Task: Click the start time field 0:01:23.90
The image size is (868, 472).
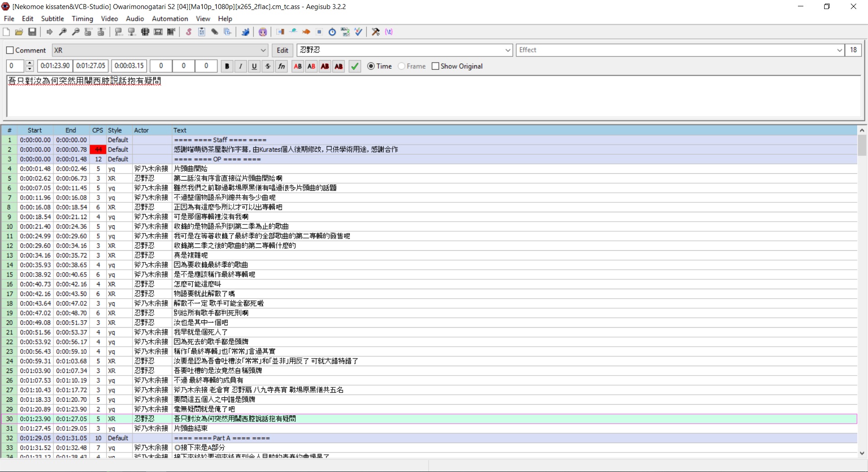Action: tap(55, 66)
